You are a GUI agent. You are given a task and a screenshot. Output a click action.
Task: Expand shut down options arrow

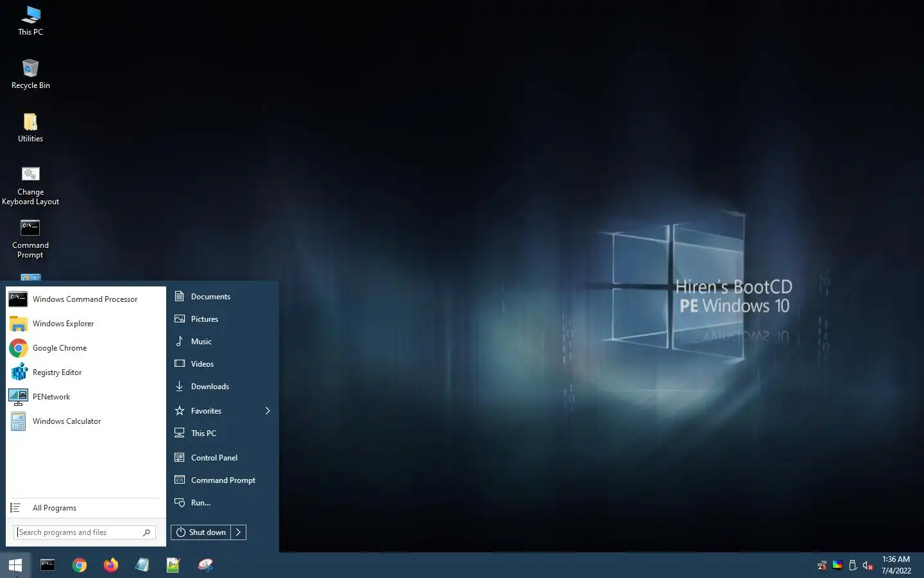[238, 532]
